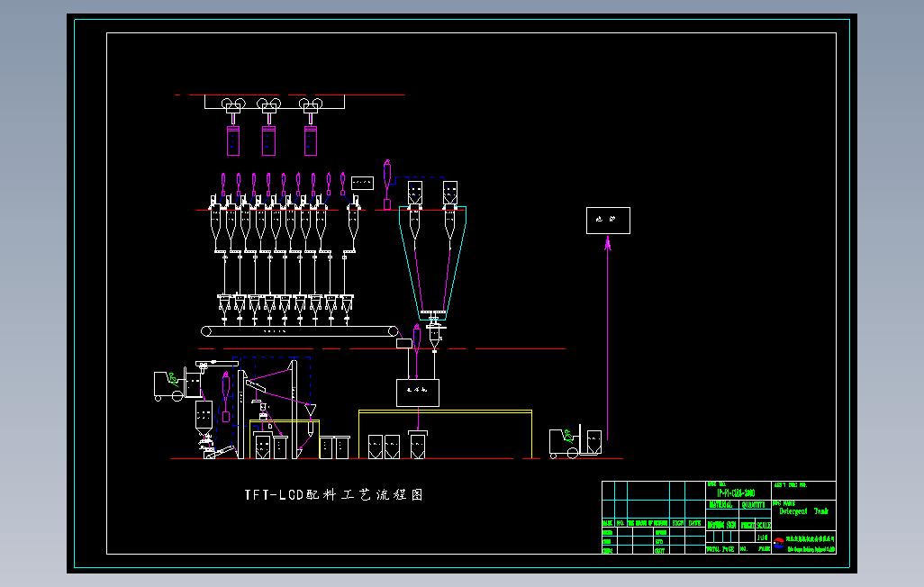The width and height of the screenshot is (924, 587).
Task: Select the MATERIAL cell in title block
Action: [722, 504]
